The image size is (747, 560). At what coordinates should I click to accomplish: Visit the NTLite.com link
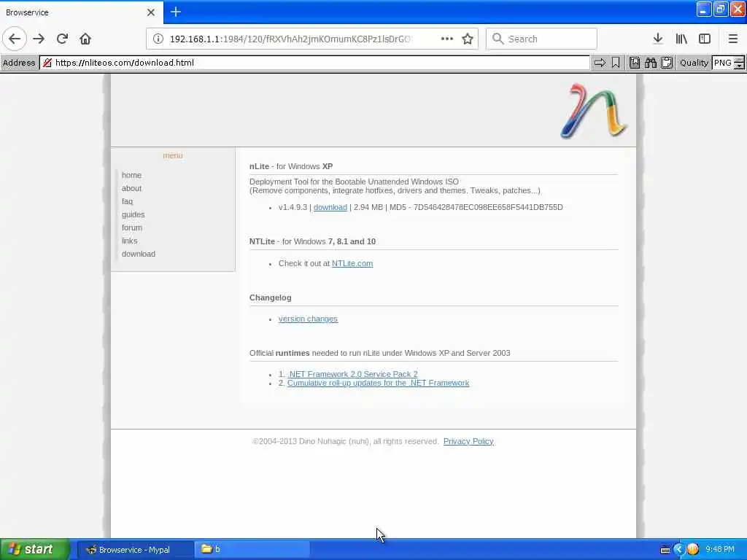click(352, 263)
